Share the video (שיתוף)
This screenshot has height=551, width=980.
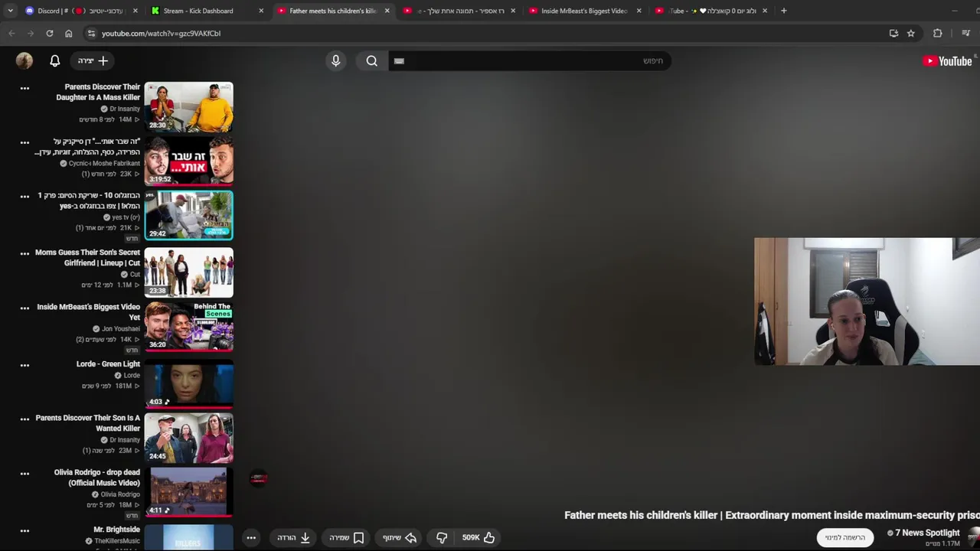coord(400,538)
